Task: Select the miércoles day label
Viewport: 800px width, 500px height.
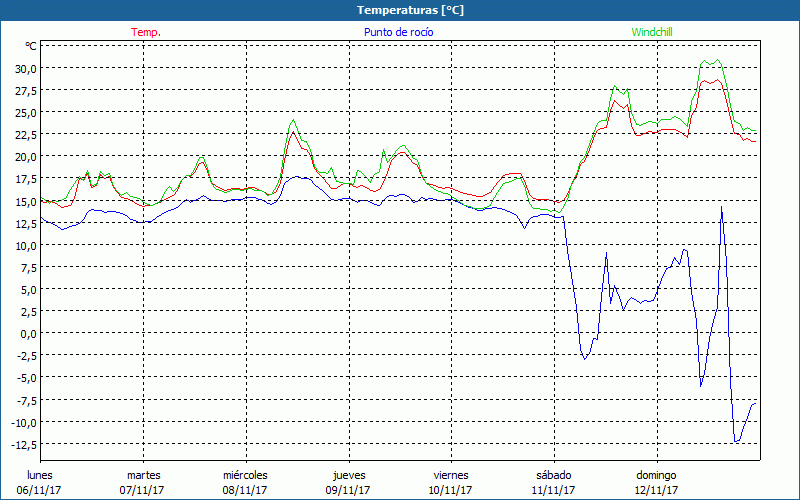Action: pyautogui.click(x=245, y=475)
